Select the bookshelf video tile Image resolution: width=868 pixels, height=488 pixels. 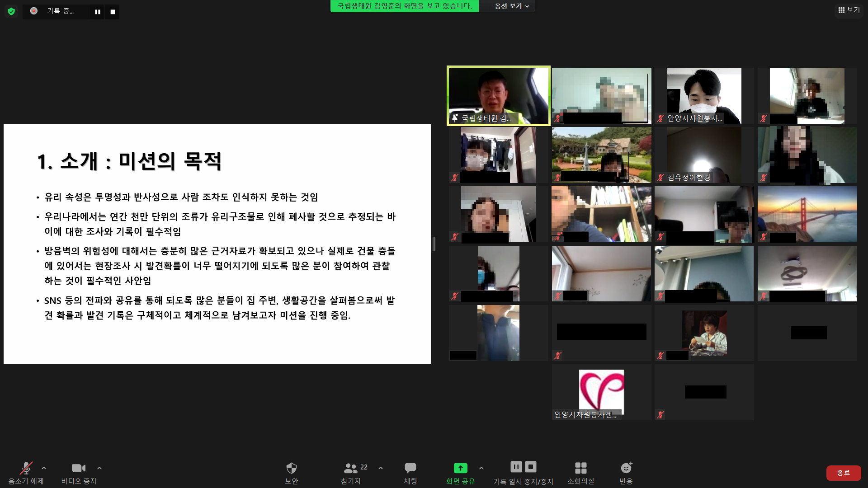[x=602, y=214]
